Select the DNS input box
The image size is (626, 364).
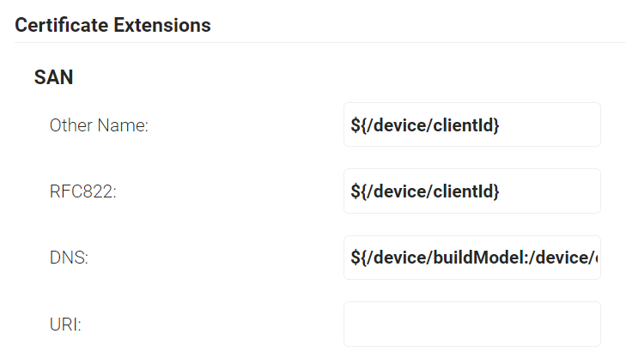tap(471, 258)
